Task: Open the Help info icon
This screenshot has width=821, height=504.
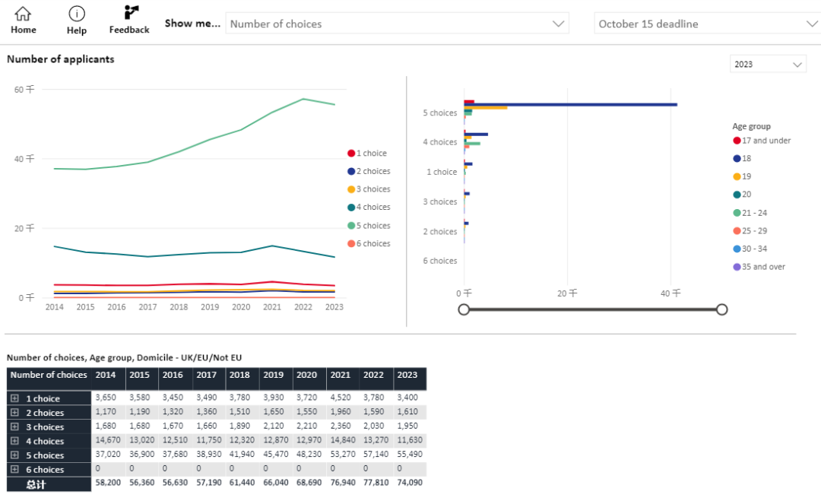Action: click(x=77, y=14)
